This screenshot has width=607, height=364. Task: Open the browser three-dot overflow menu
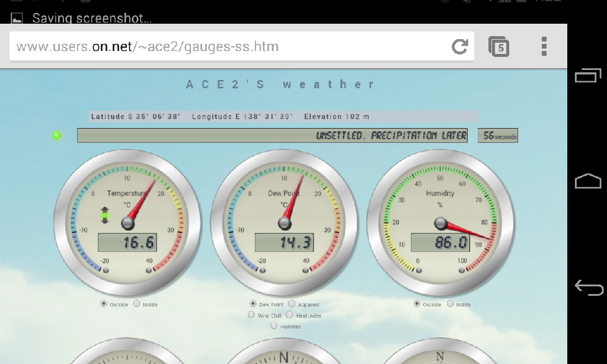pos(544,47)
